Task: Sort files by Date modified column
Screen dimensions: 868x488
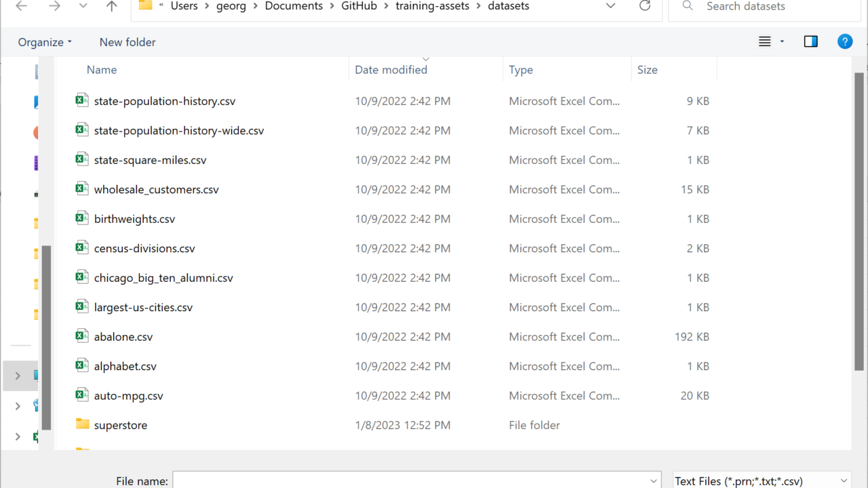Action: click(x=391, y=70)
